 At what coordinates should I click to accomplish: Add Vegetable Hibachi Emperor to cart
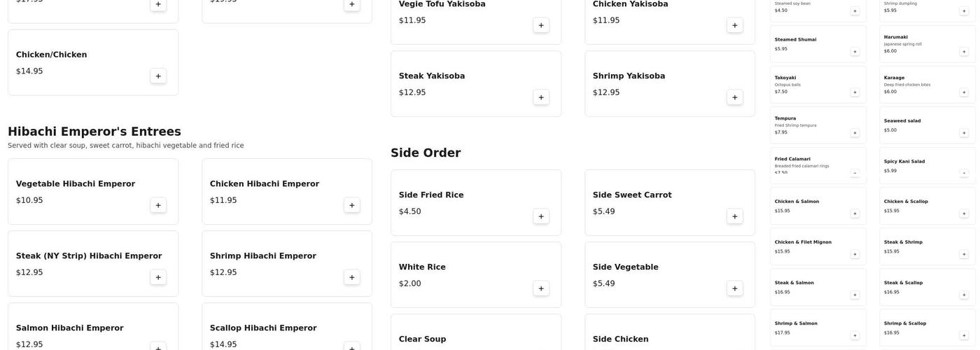158,205
